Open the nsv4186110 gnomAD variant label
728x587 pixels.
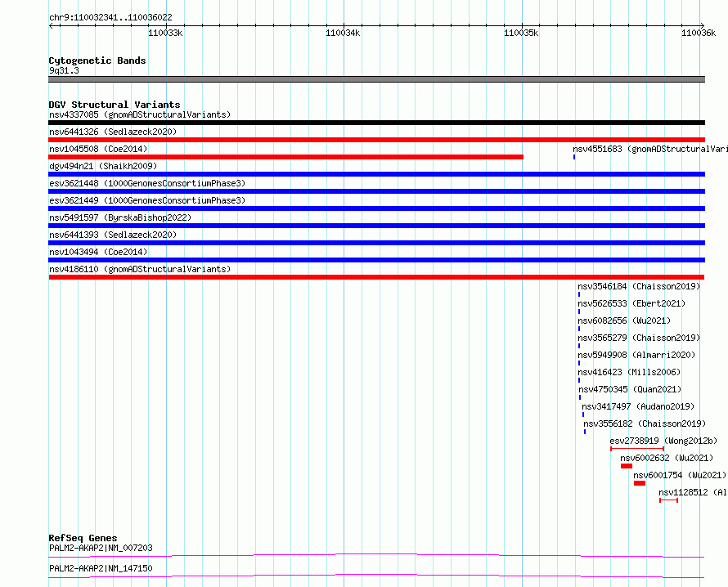point(140,269)
